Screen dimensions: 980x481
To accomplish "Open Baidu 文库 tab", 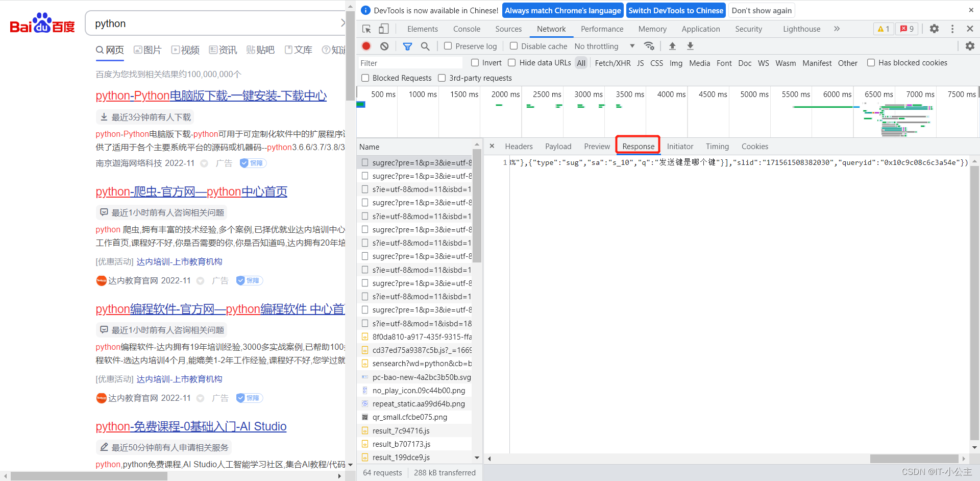I will (x=299, y=50).
